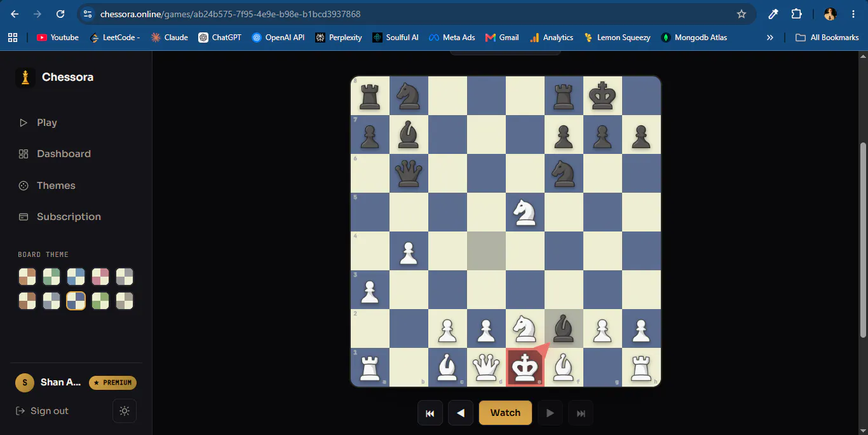View site information icon in address bar
Viewport: 868px width, 435px height.
pyautogui.click(x=88, y=14)
